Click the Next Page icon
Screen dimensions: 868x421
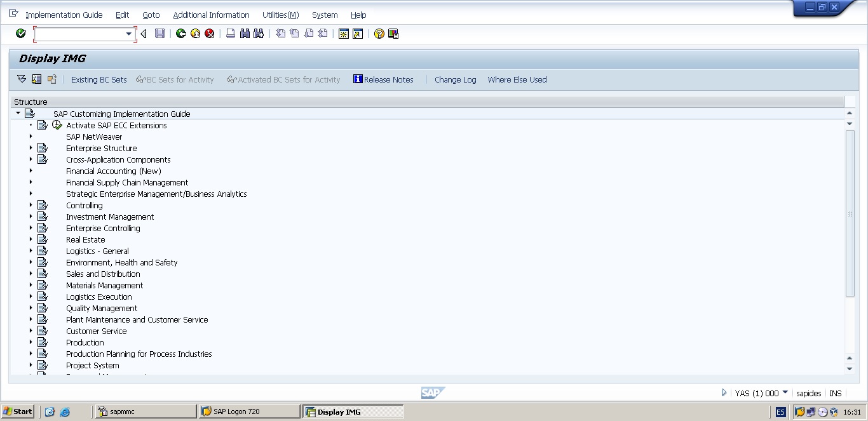pos(309,34)
